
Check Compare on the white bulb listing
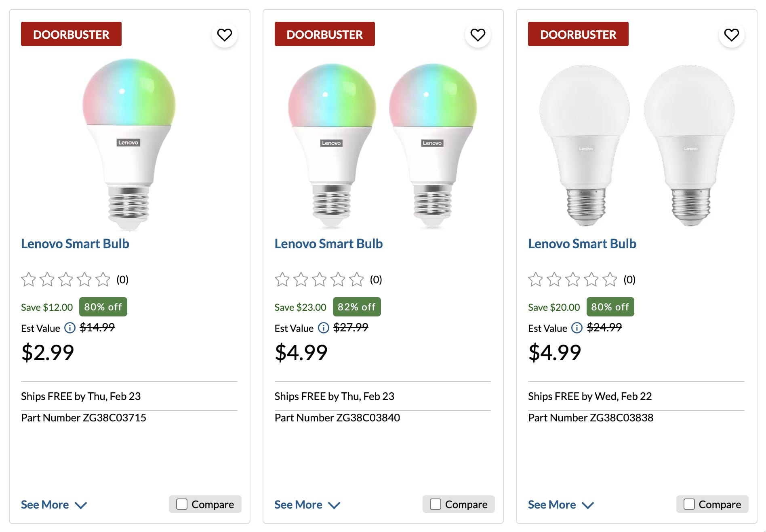[688, 504]
